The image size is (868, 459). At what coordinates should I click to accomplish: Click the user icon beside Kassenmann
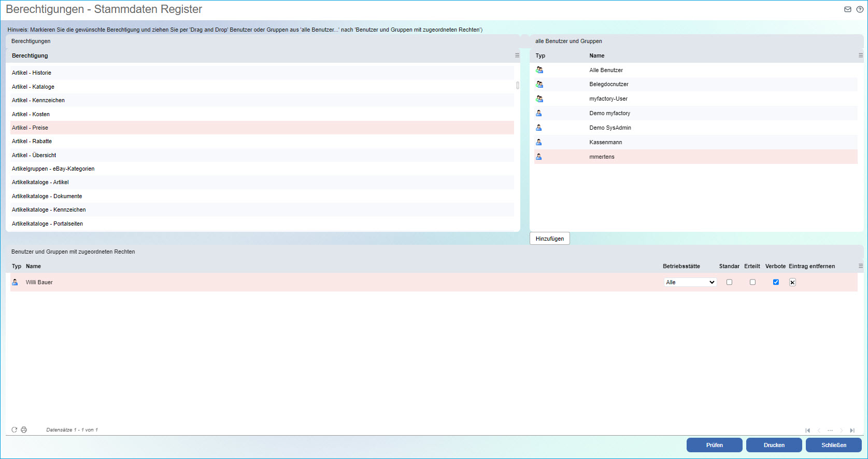[x=539, y=142]
